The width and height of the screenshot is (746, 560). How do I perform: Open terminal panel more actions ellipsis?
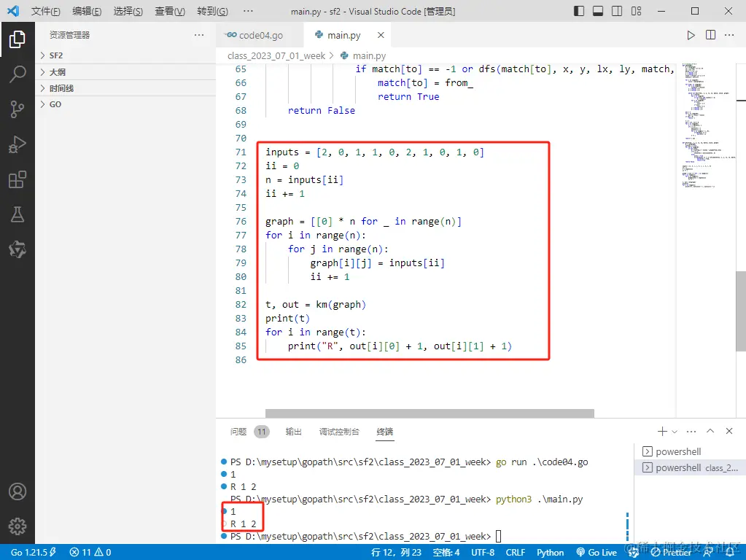[691, 432]
